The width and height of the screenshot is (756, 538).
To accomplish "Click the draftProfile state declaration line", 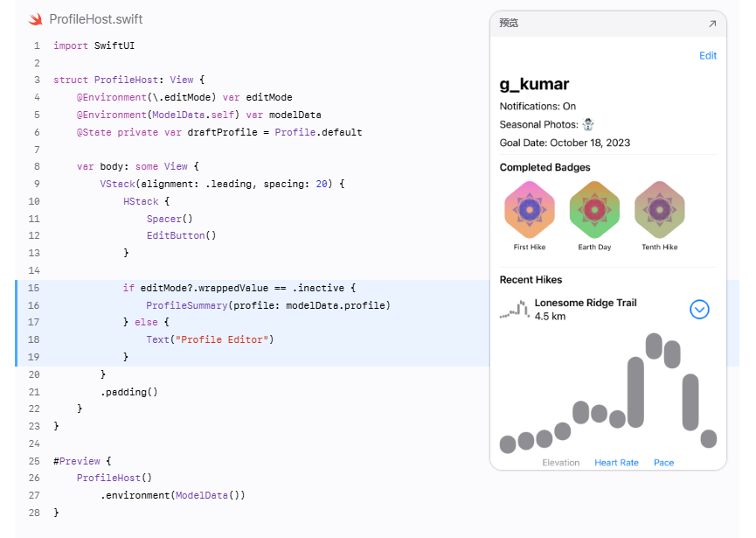I will click(x=219, y=132).
